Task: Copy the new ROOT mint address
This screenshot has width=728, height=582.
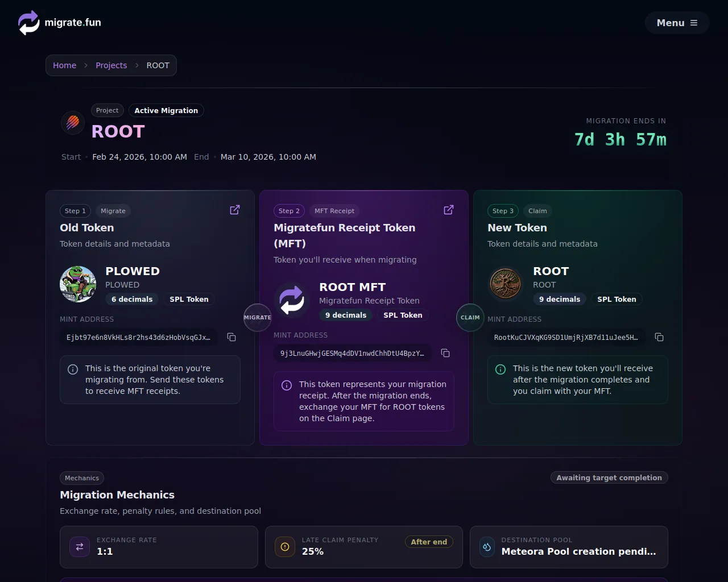Action: (659, 337)
